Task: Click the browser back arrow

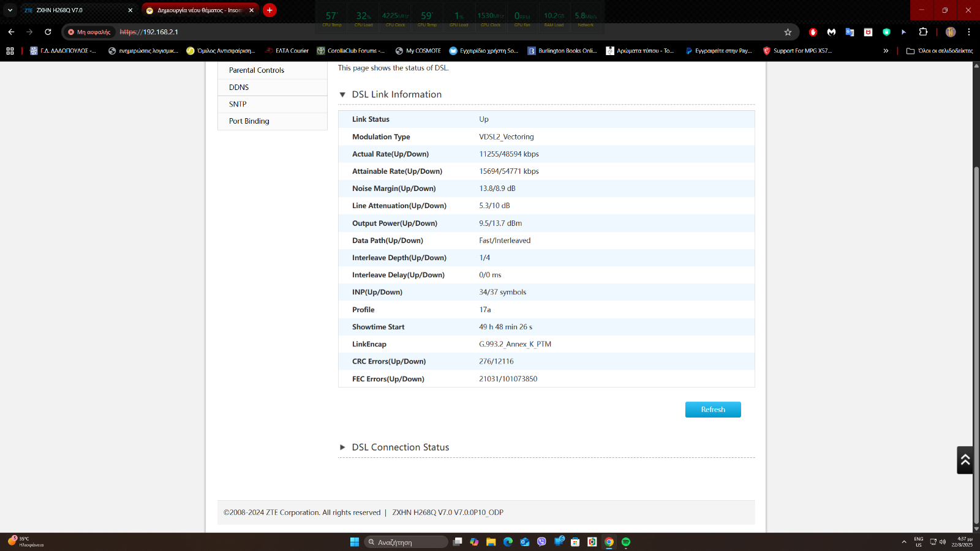Action: pos(11,32)
